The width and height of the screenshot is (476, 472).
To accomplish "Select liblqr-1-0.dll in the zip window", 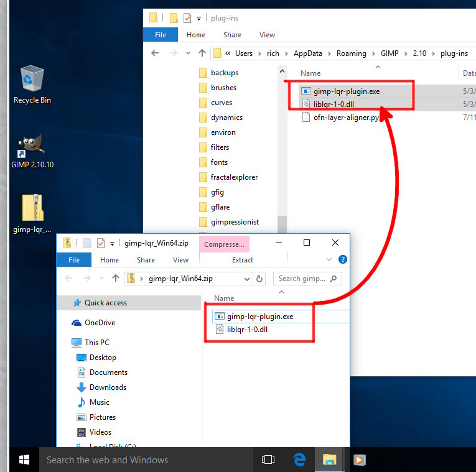I will (x=241, y=330).
